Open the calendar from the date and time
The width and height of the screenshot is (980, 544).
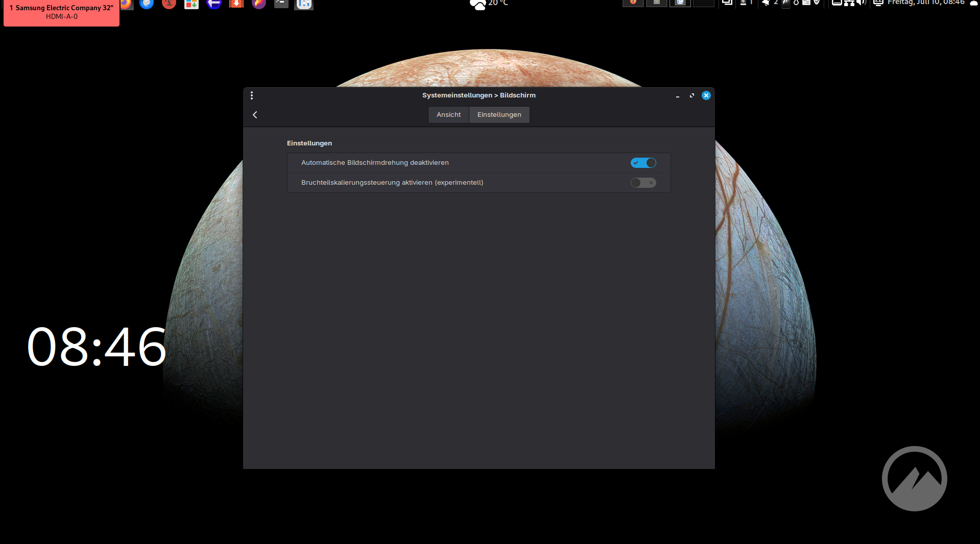926,3
